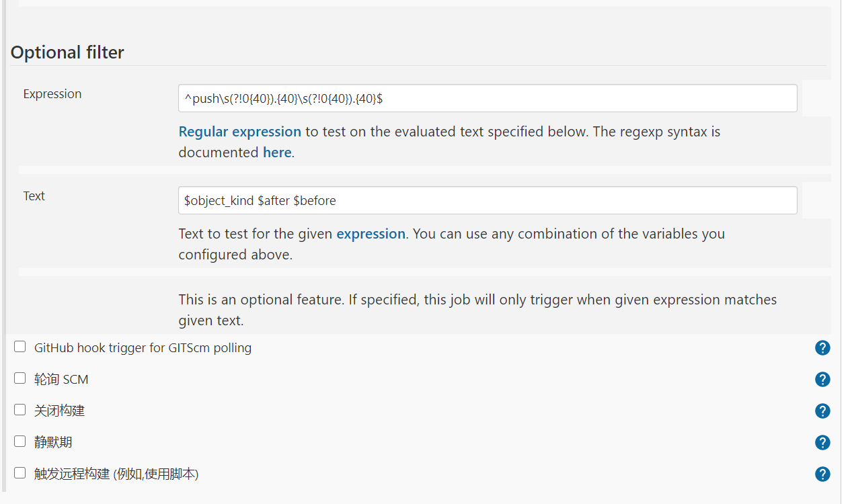854x504 pixels.
Task: Check the 关闭构建 checkbox
Action: click(x=20, y=409)
